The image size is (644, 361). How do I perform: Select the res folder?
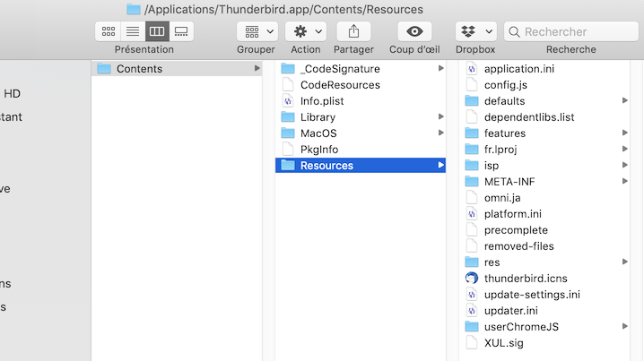[x=544, y=262]
